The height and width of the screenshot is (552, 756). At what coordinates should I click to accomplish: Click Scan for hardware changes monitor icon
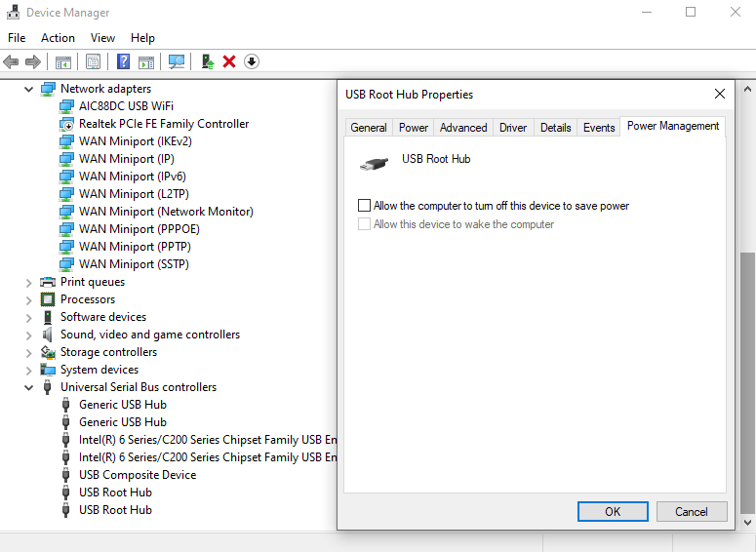[x=177, y=61]
